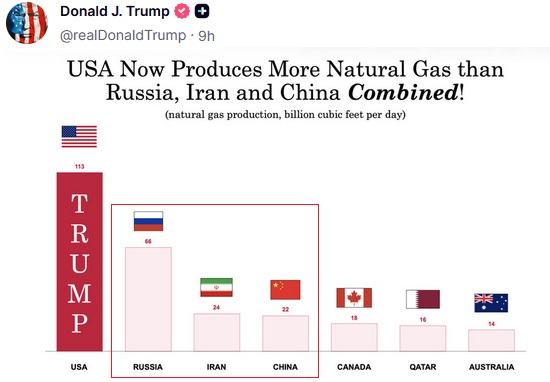Click the Canada flag icon
The image size is (550, 382).
pos(354,298)
